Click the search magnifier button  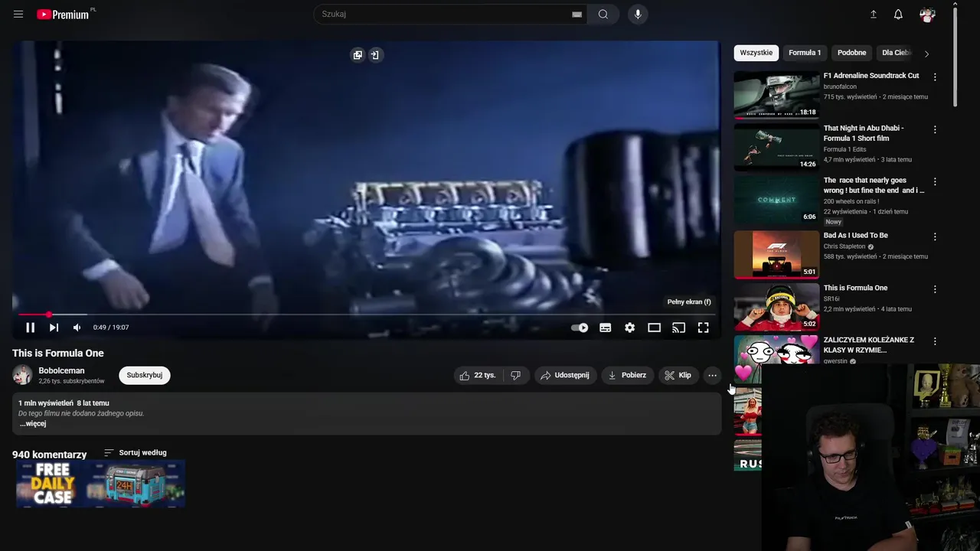(603, 14)
